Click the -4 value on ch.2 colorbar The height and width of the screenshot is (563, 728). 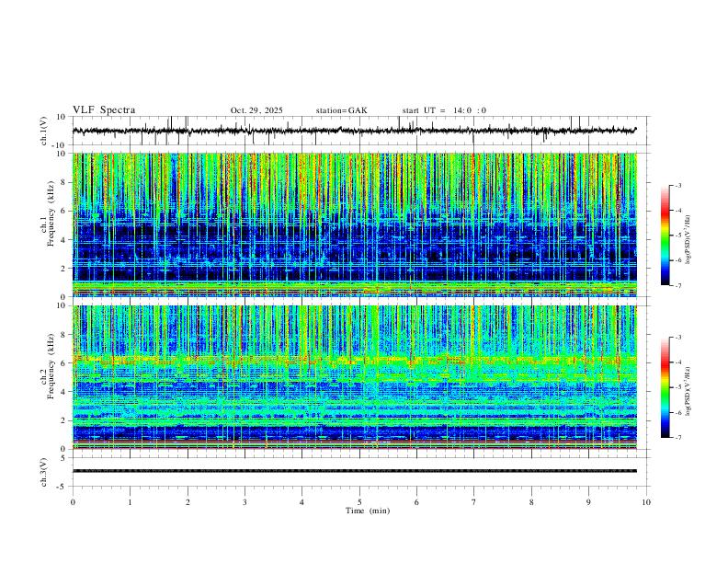[677, 362]
